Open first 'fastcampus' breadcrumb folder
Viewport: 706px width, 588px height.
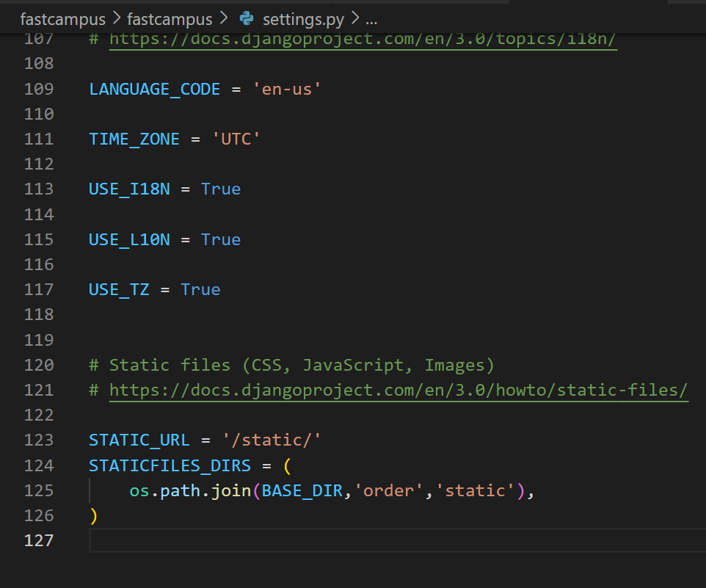(x=62, y=19)
